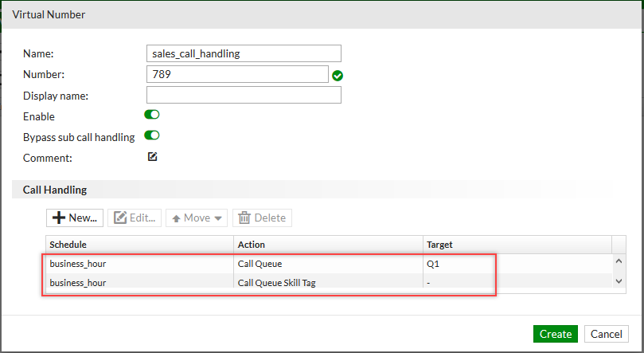Screen dimensions: 644x353
Task: Open the Move dropdown arrow
Action: click(x=218, y=218)
